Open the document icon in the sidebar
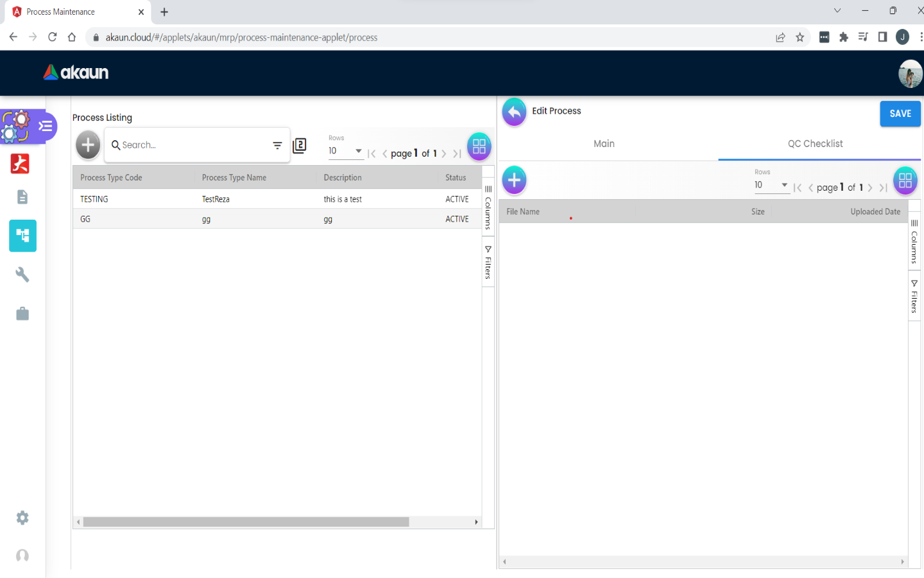Image resolution: width=924 pixels, height=578 pixels. [x=22, y=197]
